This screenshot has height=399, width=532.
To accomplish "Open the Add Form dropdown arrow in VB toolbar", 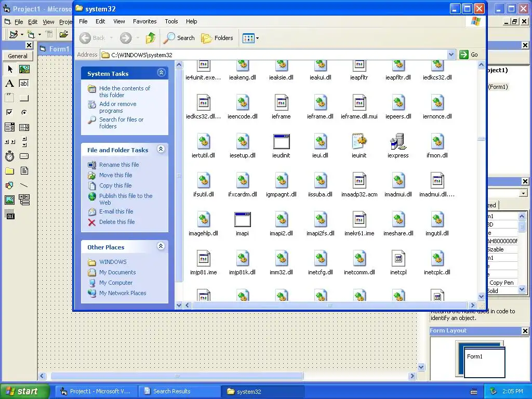I will (x=39, y=34).
